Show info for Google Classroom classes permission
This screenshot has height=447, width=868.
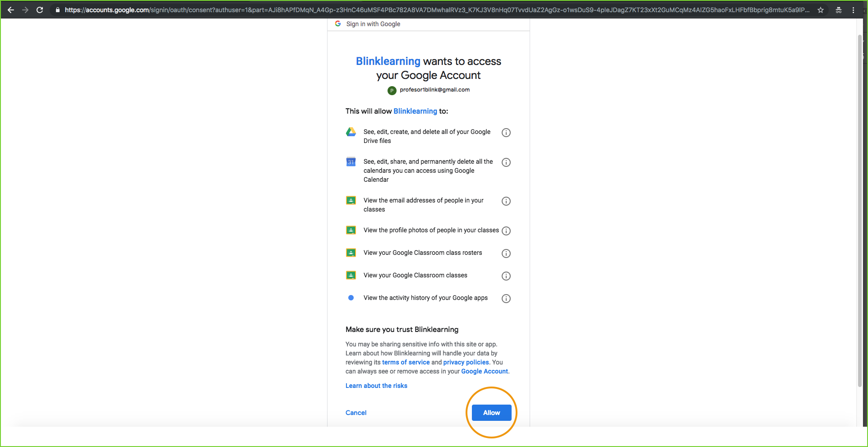pos(506,276)
